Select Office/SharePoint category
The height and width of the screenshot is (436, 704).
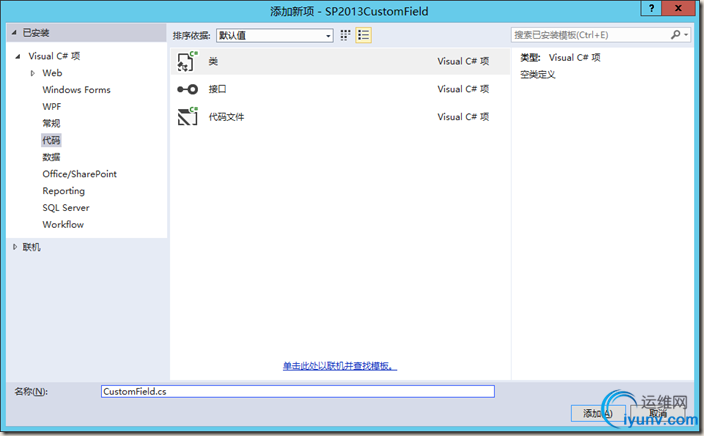(x=79, y=174)
